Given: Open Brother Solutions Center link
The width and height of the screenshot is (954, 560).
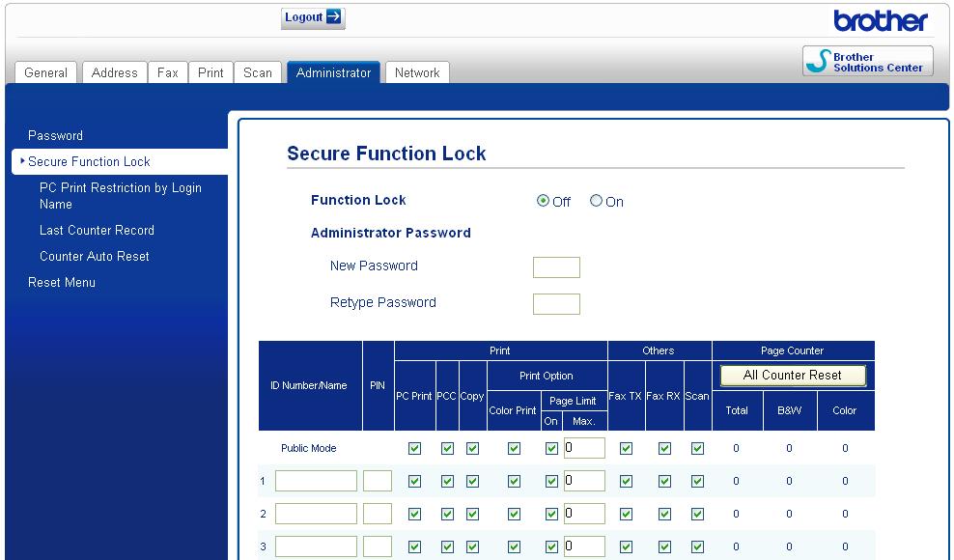Looking at the screenshot, I should coord(868,62).
